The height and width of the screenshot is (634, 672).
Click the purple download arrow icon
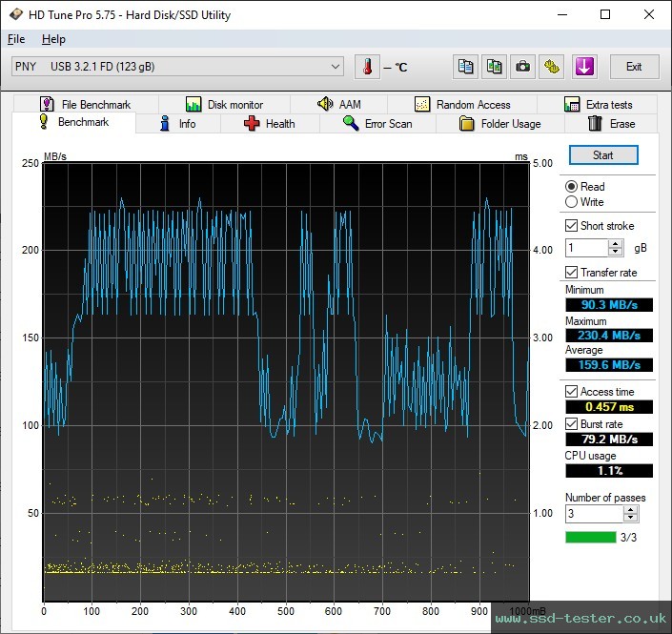pos(584,67)
